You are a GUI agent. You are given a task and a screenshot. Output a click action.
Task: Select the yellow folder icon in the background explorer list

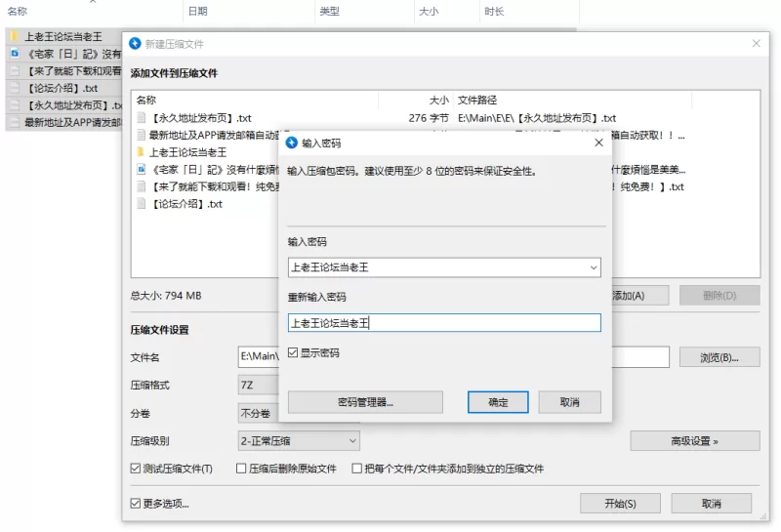point(14,36)
